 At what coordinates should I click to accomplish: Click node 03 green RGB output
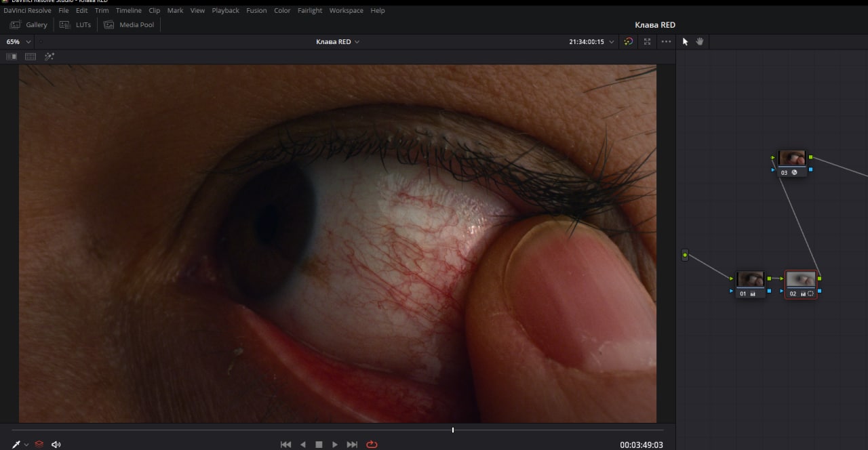(x=810, y=158)
